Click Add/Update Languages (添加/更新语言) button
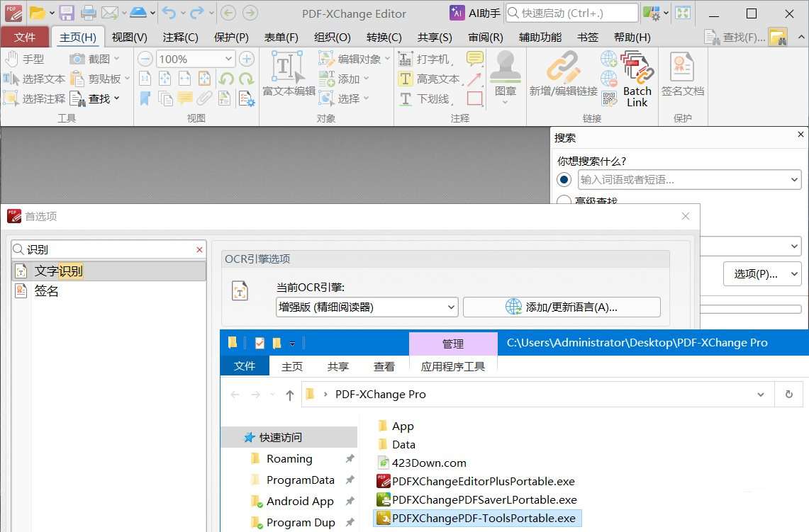Viewport: 809px width, 532px height. [x=562, y=307]
